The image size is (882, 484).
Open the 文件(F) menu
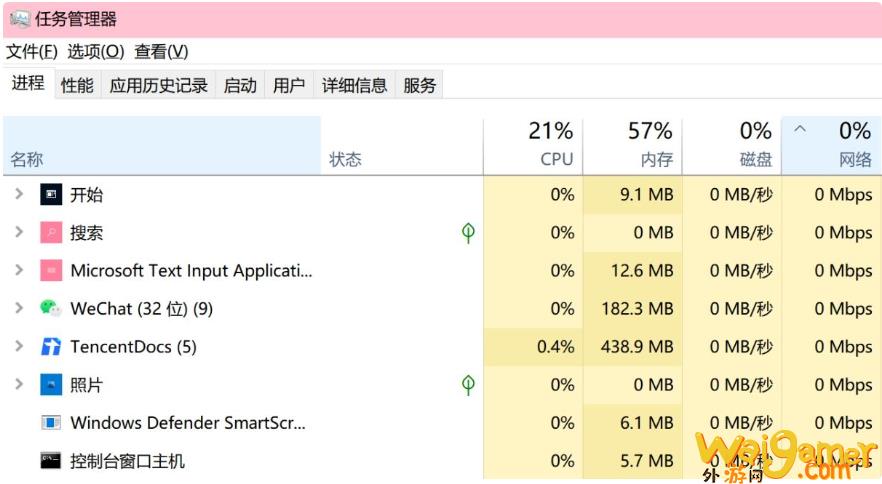tap(32, 52)
